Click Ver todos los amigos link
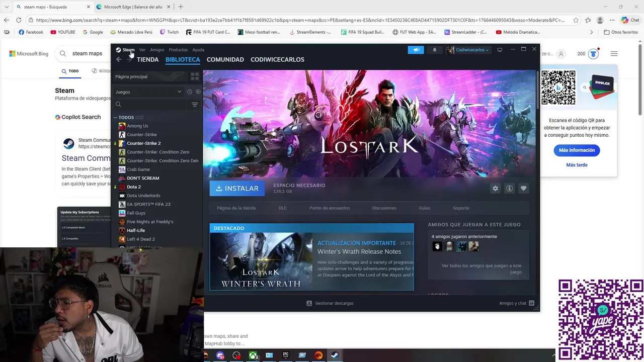The width and height of the screenshot is (644, 362). point(481,268)
